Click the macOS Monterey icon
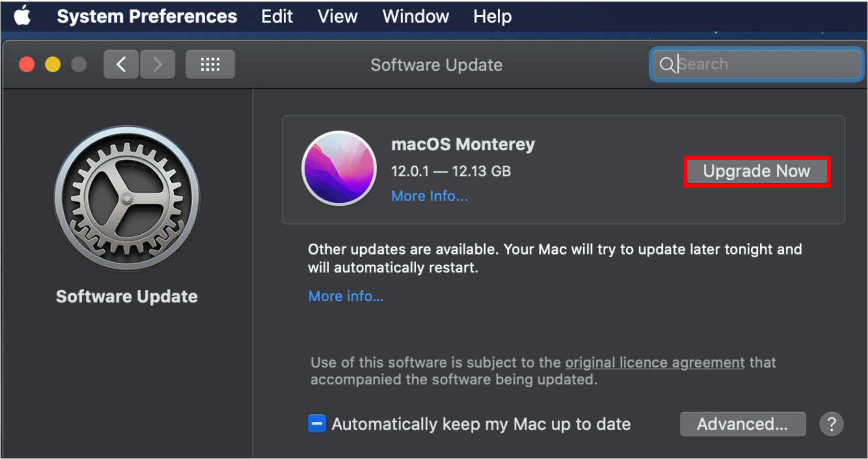 tap(339, 168)
